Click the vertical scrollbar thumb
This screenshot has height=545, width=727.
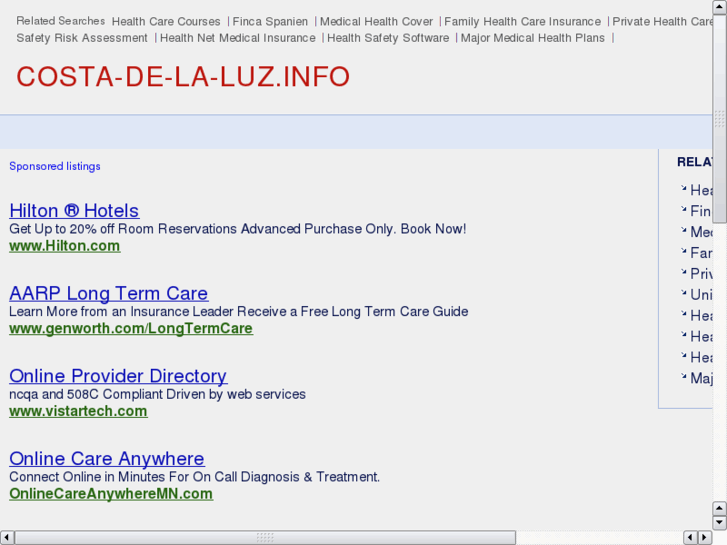(719, 119)
